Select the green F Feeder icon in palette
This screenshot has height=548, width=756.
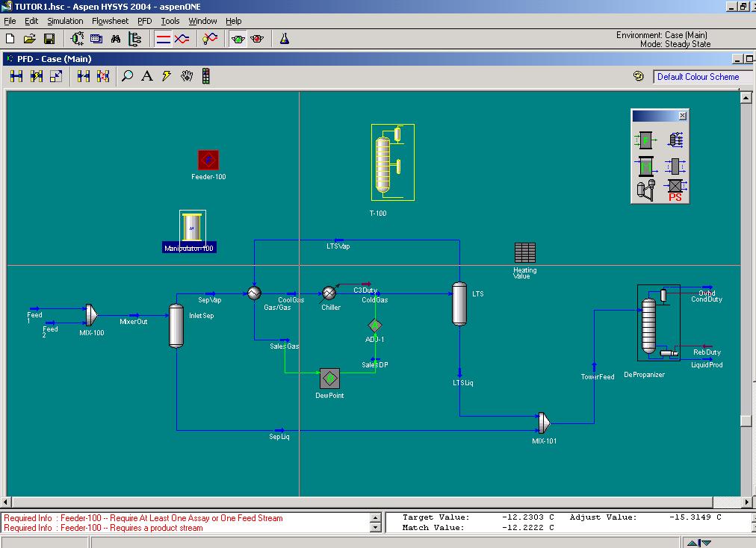(x=645, y=140)
